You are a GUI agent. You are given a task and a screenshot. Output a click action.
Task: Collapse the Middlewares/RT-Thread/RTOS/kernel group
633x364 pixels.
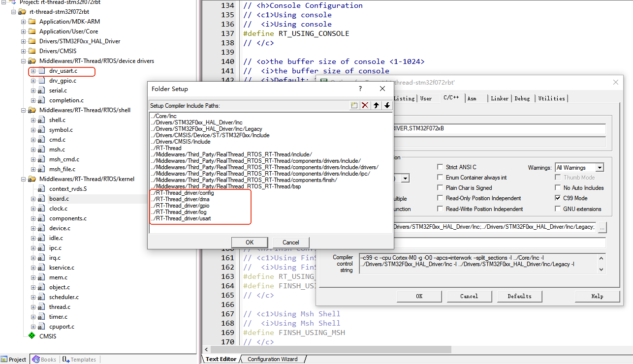coord(24,179)
